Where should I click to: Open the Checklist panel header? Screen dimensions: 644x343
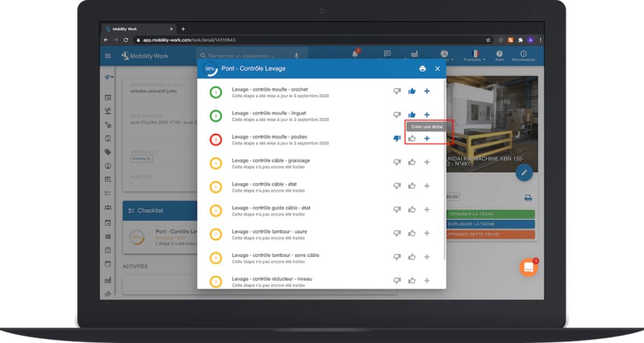pyautogui.click(x=160, y=211)
